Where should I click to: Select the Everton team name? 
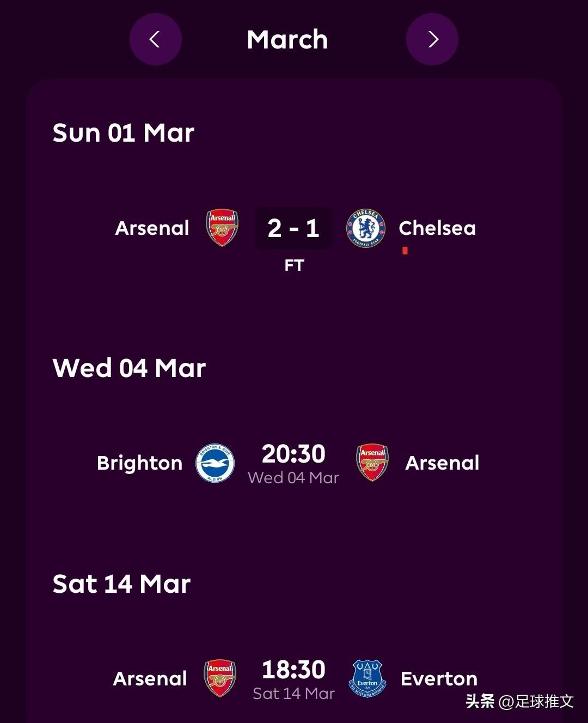pyautogui.click(x=439, y=679)
